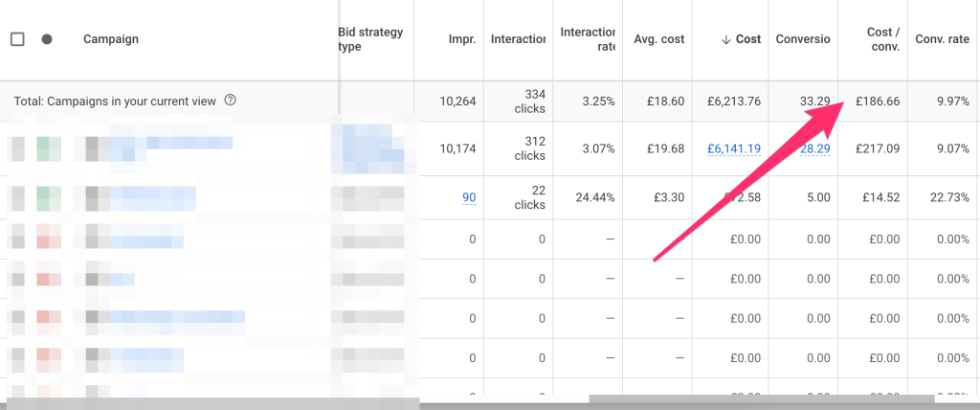The image size is (980, 410).
Task: Click the sort arrow in the Cost header
Action: tap(725, 39)
